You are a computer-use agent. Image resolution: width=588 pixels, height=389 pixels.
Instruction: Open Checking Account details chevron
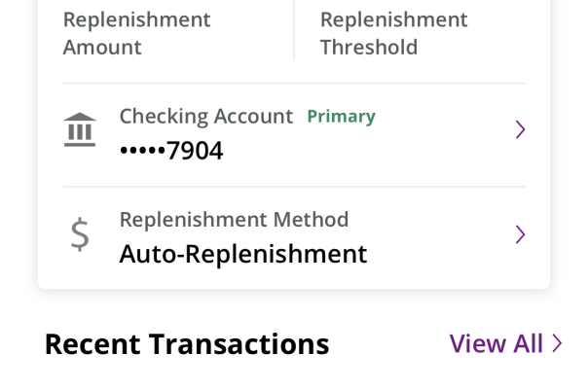point(520,129)
